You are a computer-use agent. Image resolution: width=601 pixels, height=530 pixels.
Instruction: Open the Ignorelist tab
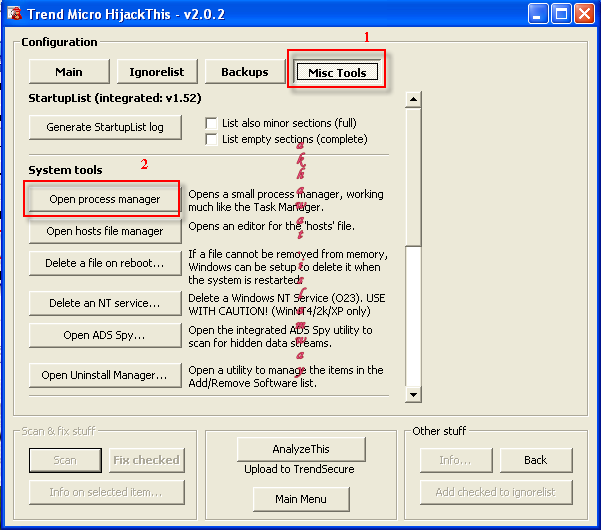point(157,72)
